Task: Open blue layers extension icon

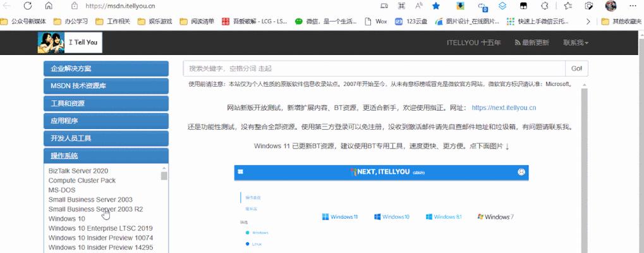Action: pyautogui.click(x=502, y=6)
